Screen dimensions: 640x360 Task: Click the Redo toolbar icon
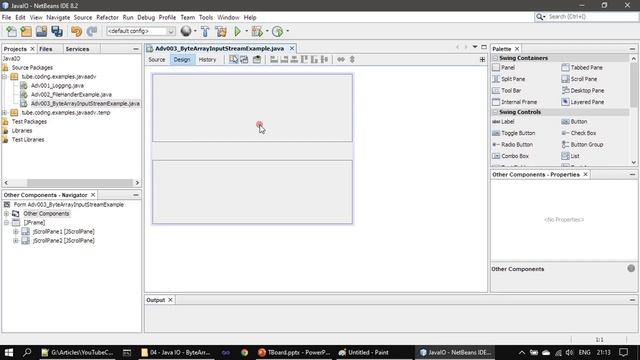[x=92, y=31]
